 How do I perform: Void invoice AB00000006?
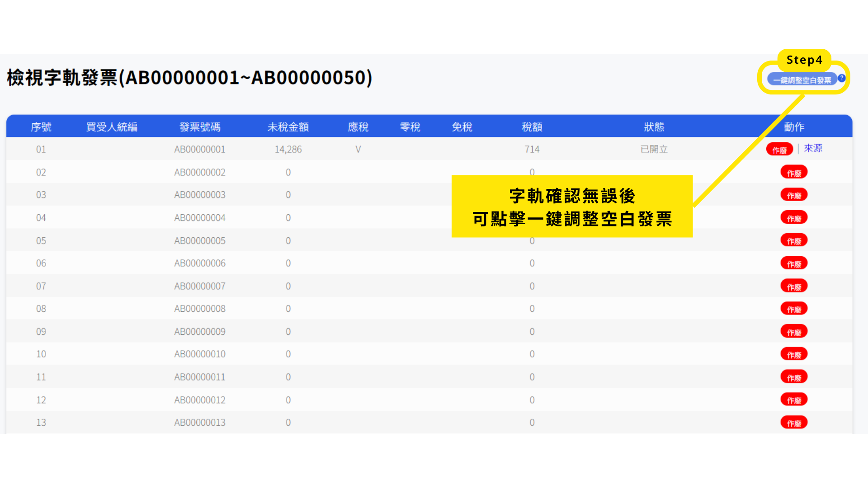[x=793, y=264]
